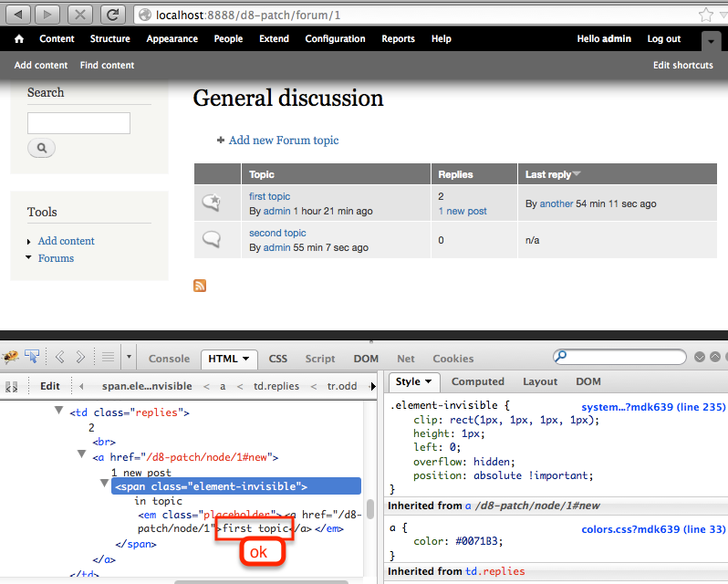Open the Firebug command line toggle icon
Viewport: 728px width, 584px height.
[x=109, y=357]
